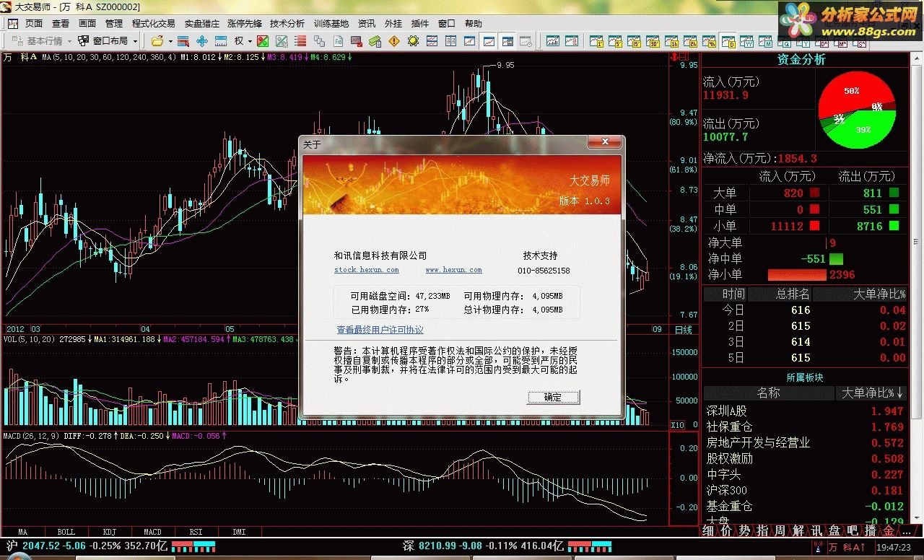Viewport: 924px width, 560px height.
Task: Select 沪深300 sector row
Action: (x=806, y=490)
